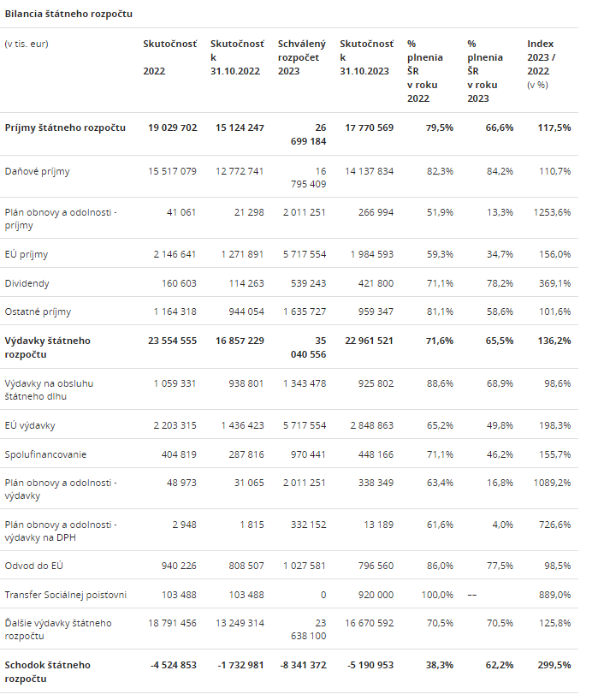Screen dimensions: 592x700
Task: Click the 'Ostatné príjmy' row label
Action: tap(38, 312)
